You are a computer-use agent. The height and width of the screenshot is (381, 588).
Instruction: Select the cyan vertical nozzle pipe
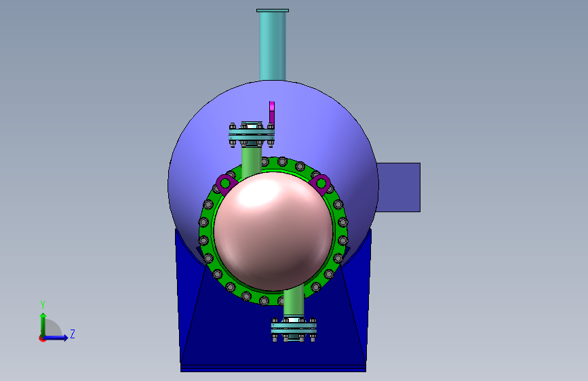click(x=273, y=45)
